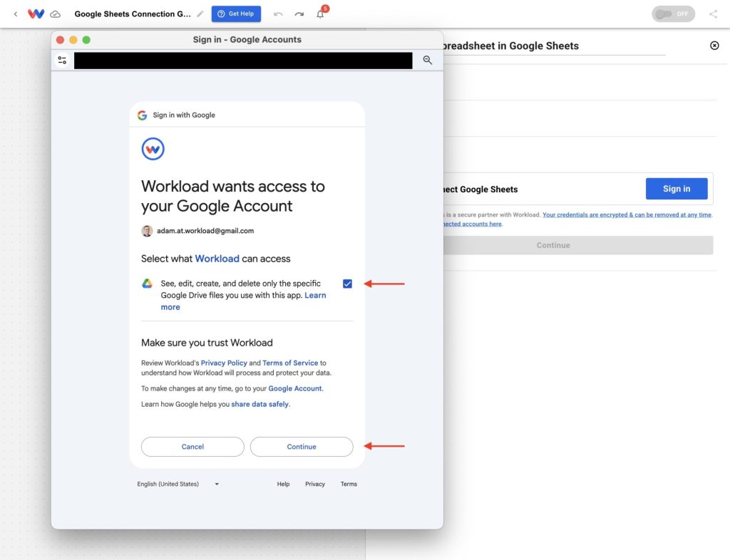Toggle the workflow OFF switch on
The width and height of the screenshot is (730, 560).
[673, 14]
